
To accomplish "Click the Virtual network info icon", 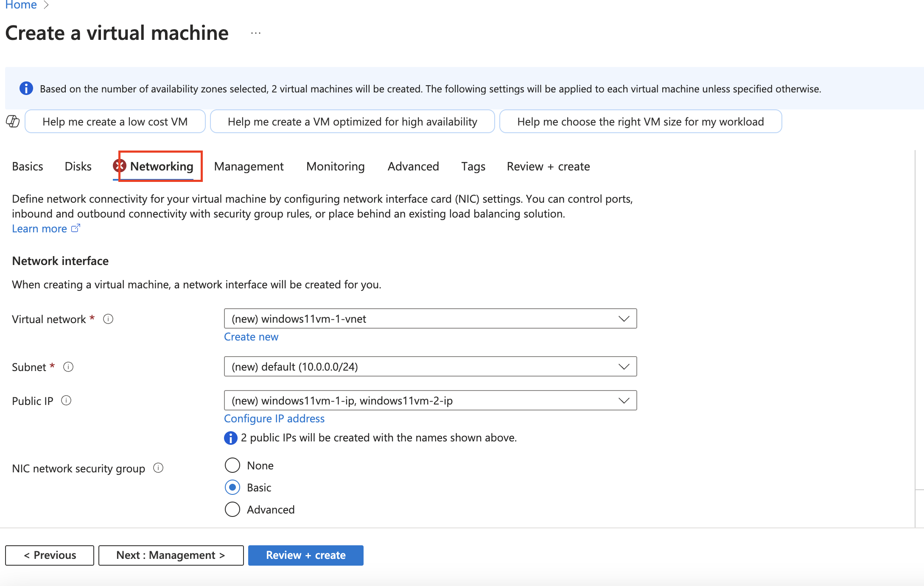I will 108,319.
